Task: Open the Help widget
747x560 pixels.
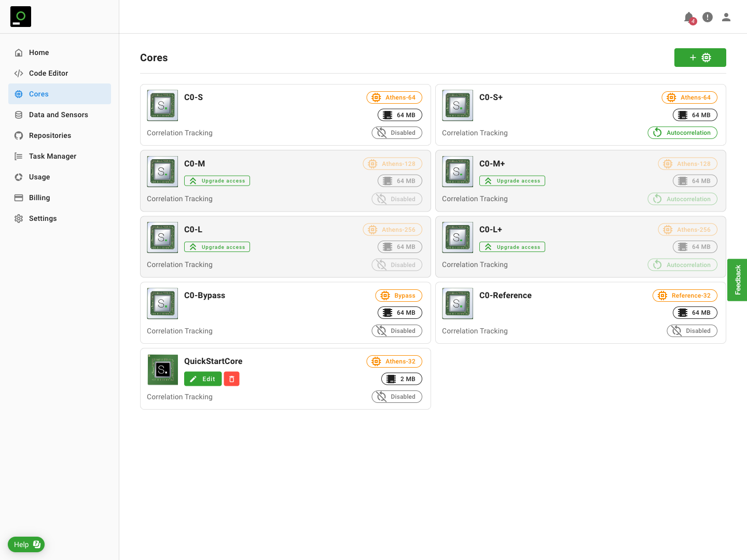Action: [26, 544]
